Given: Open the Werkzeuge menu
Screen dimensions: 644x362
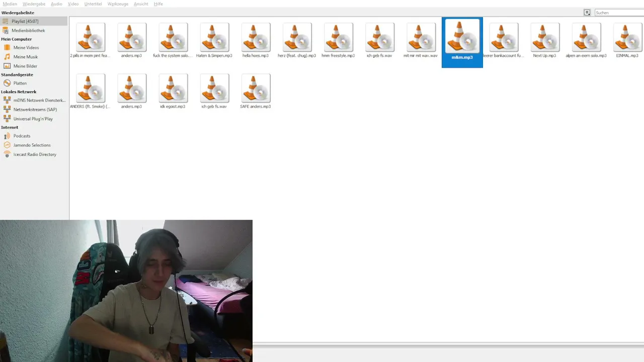Looking at the screenshot, I should pyautogui.click(x=118, y=4).
